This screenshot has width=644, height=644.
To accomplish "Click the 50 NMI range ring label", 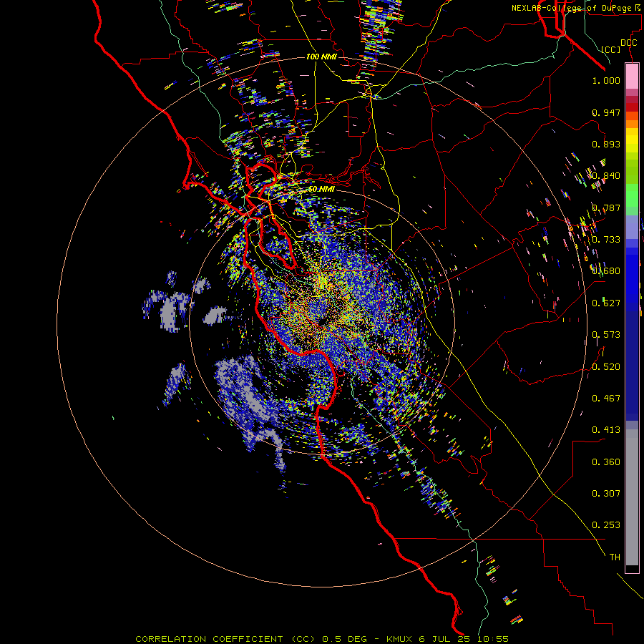I will click(x=321, y=189).
